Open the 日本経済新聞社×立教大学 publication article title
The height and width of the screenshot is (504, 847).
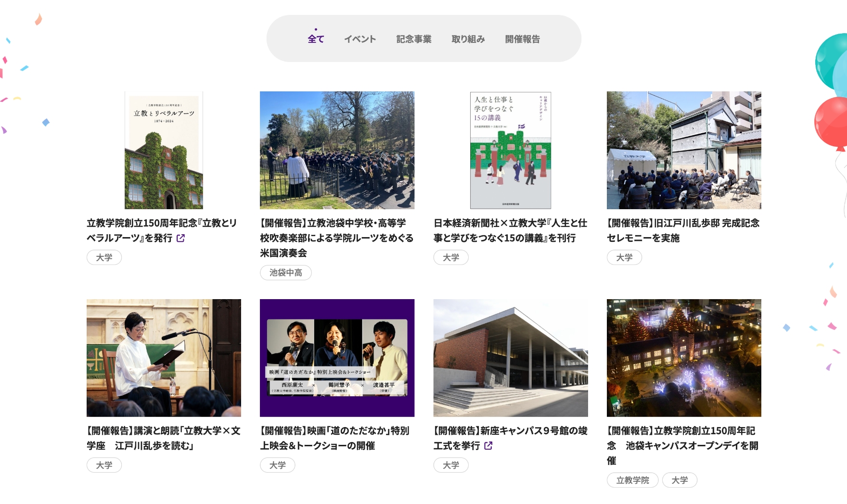tap(510, 230)
